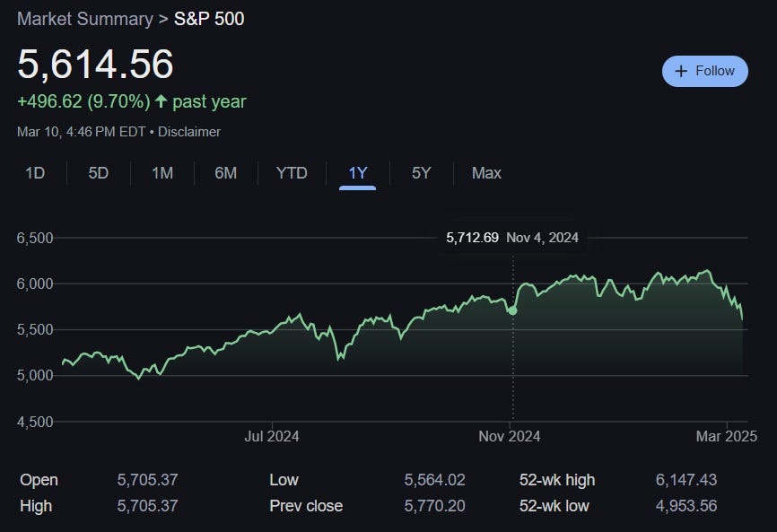Click the 6,500 y-axis label

[x=35, y=239]
